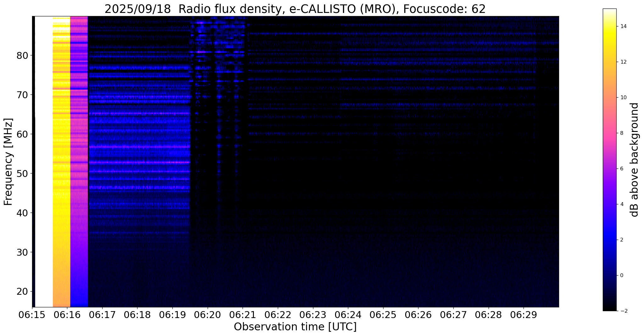Viewport: 644px width, 336px height.
Task: Click the 40 MHz frequency tick label
Action: 22,213
